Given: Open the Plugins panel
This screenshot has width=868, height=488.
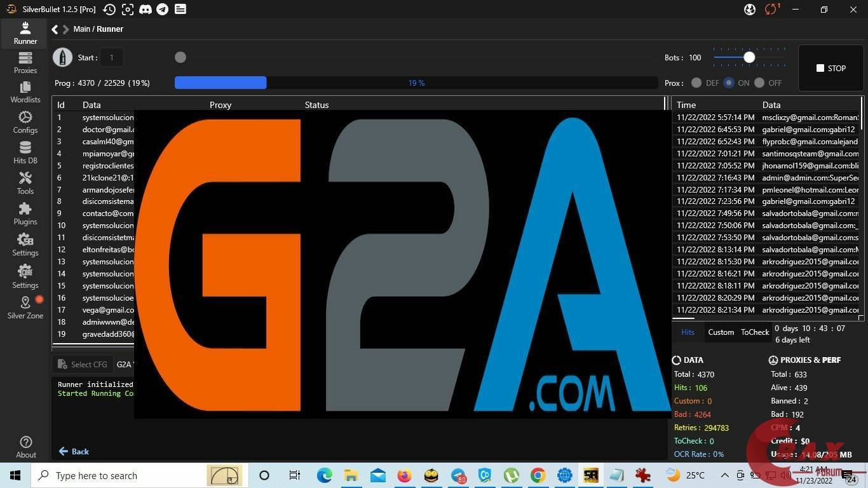Looking at the screenshot, I should [x=25, y=215].
